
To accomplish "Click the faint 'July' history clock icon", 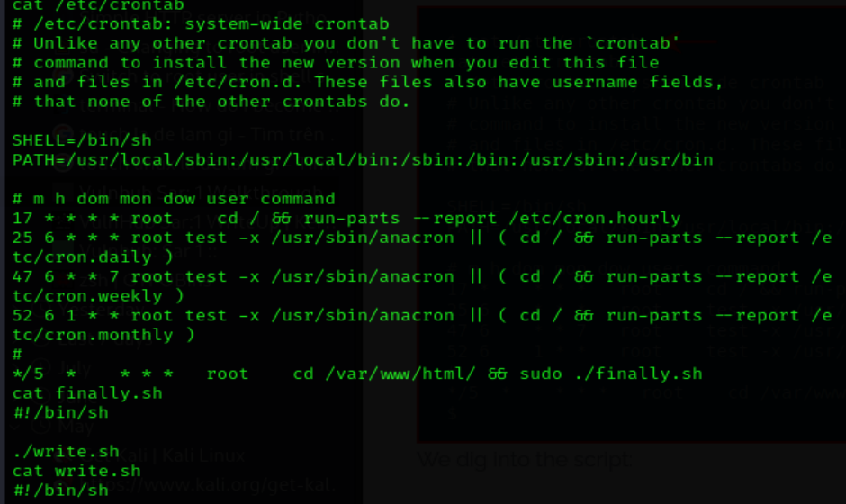I will (x=40, y=369).
